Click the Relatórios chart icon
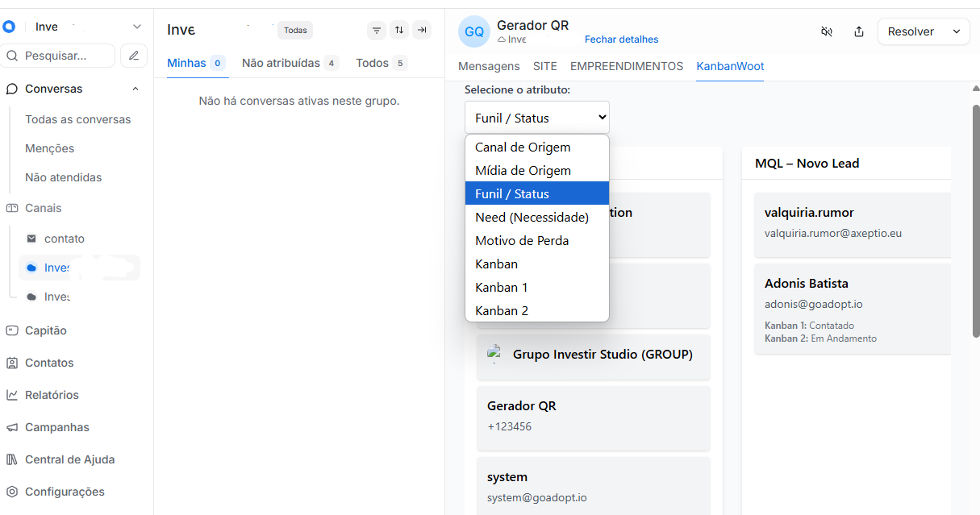The image size is (980, 515). tap(12, 395)
